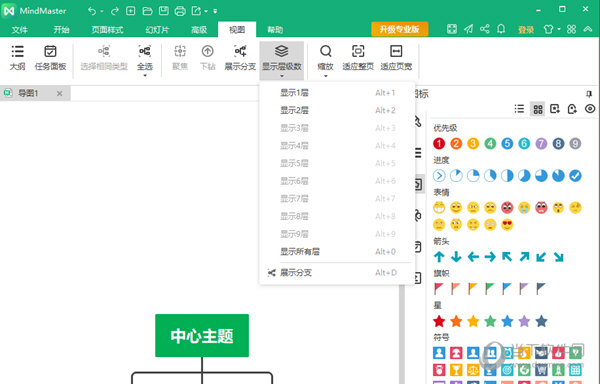600x384 pixels.
Task: Open the export dropdown arrow in title bar
Action: tap(206, 11)
